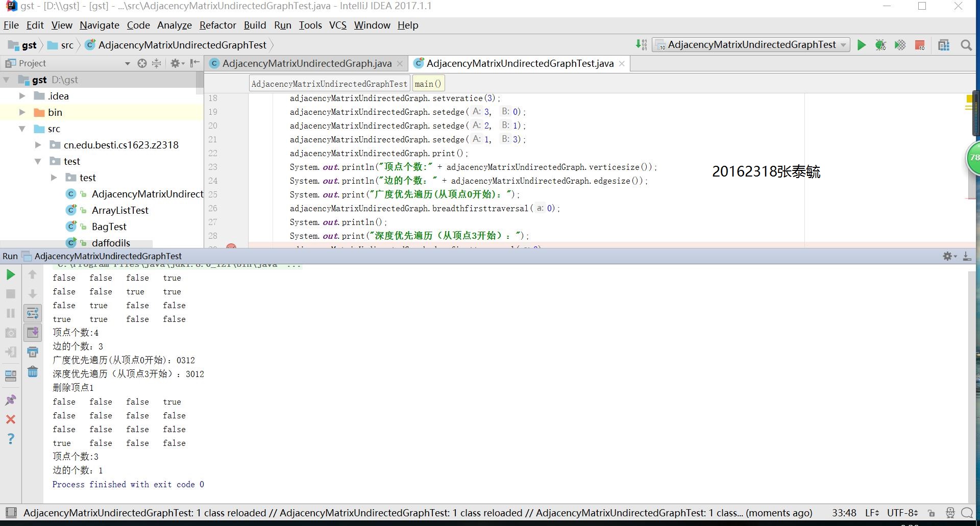Toggle Soft-Wrap in the console
The image size is (980, 526).
(x=32, y=313)
